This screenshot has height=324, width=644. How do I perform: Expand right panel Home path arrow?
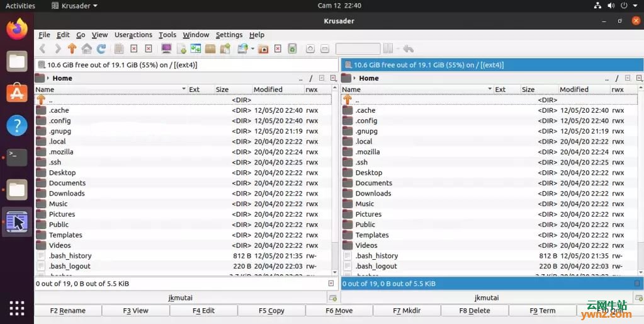coord(354,78)
